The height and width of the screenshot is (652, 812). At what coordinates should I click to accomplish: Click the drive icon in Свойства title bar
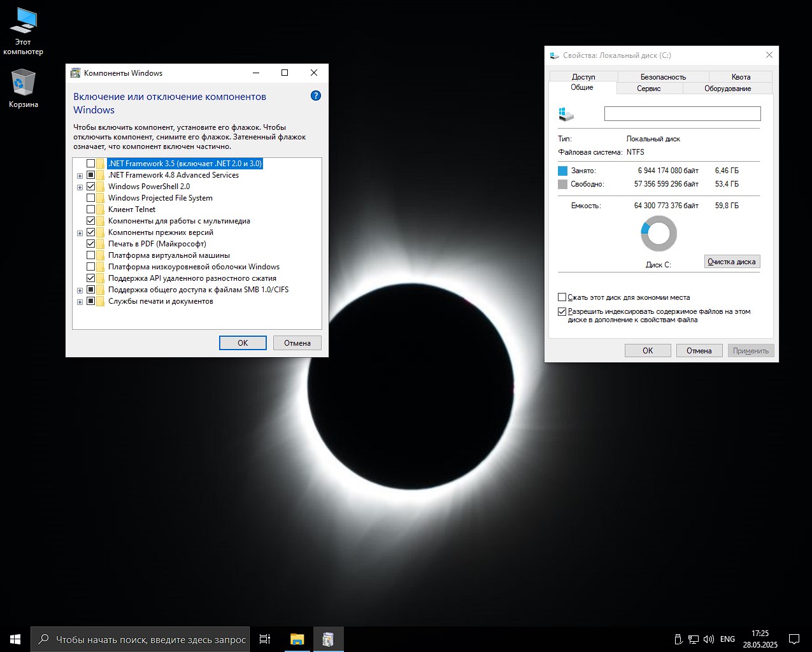click(x=554, y=55)
